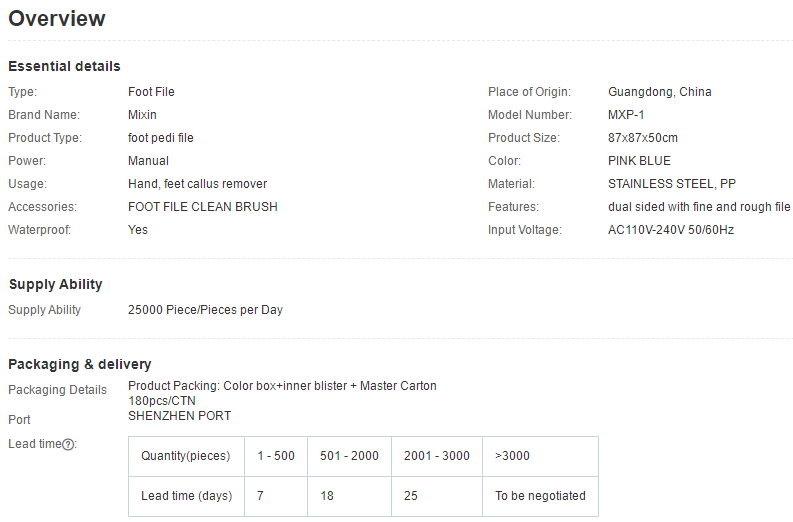Image resolution: width=793 pixels, height=522 pixels.
Task: Click the 2001 - 3000 quantity cell
Action: click(436, 456)
